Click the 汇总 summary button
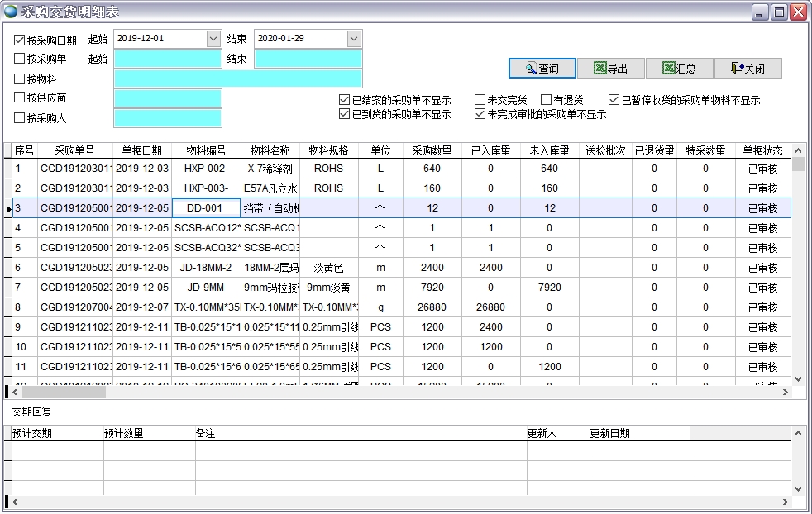Screen dimensions: 812x514 (x=679, y=69)
